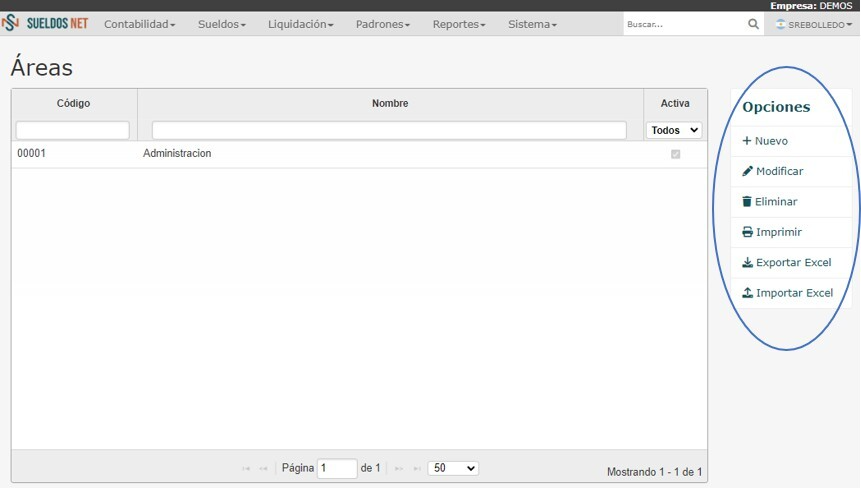Focus the Nombre filter field
This screenshot has height=488, width=861.
click(389, 130)
